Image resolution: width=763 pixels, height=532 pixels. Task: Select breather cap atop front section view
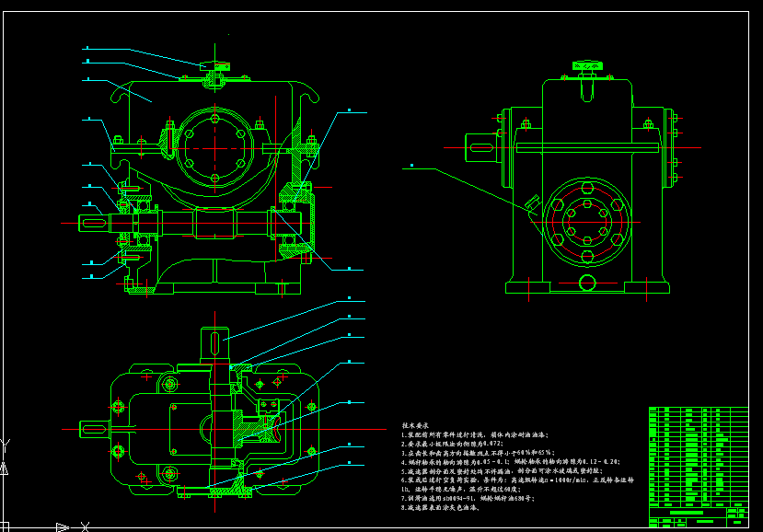(214, 67)
